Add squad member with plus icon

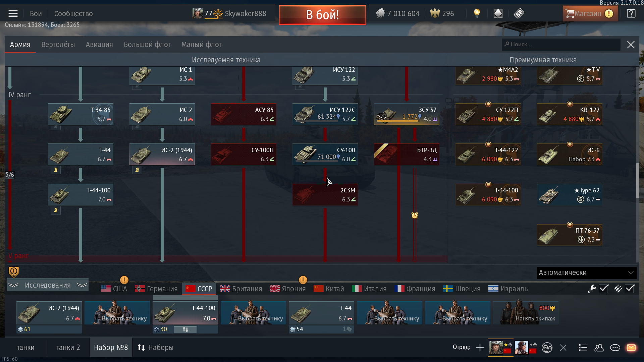click(x=480, y=348)
